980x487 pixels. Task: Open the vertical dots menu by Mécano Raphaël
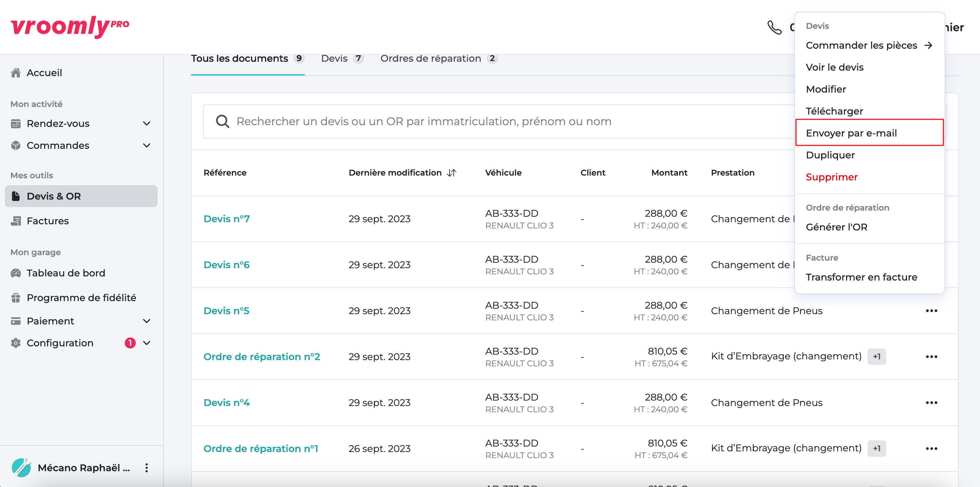[x=146, y=467]
